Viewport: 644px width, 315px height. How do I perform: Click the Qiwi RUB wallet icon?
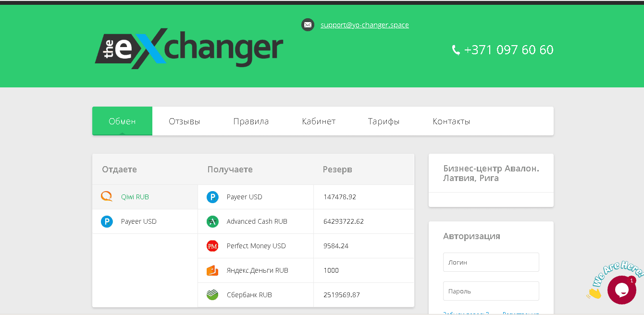108,196
